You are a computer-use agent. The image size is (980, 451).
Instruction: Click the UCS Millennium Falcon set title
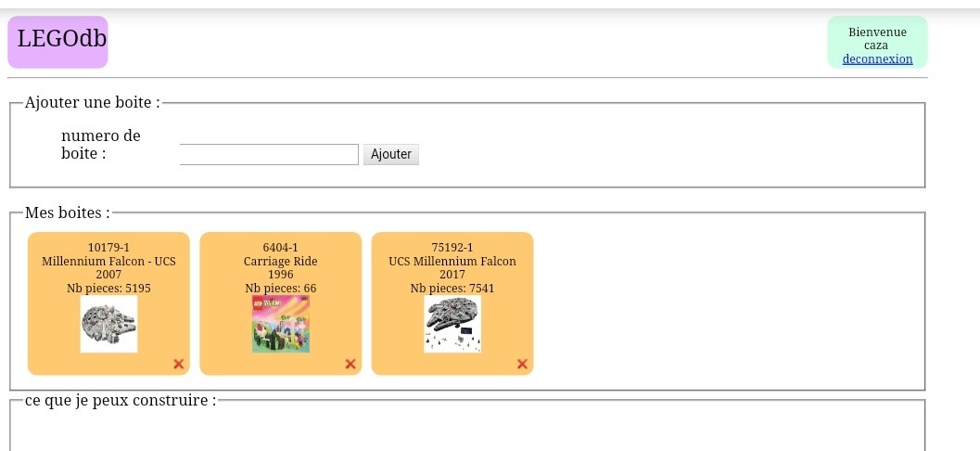[x=452, y=262]
